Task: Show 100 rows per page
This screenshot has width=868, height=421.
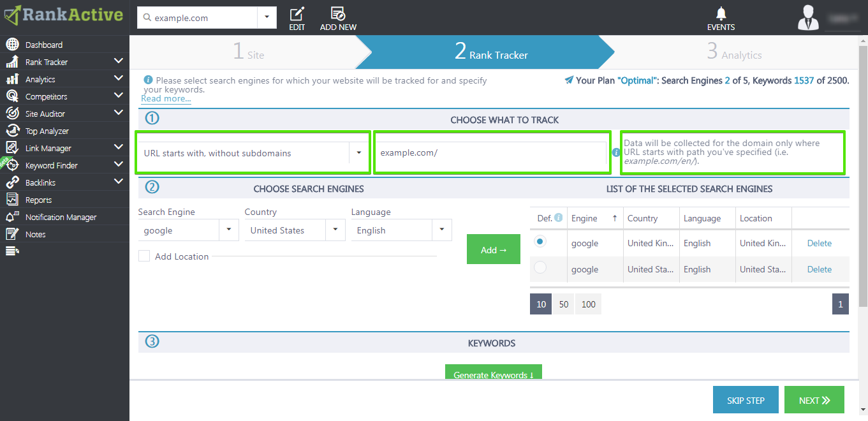Action: point(588,304)
